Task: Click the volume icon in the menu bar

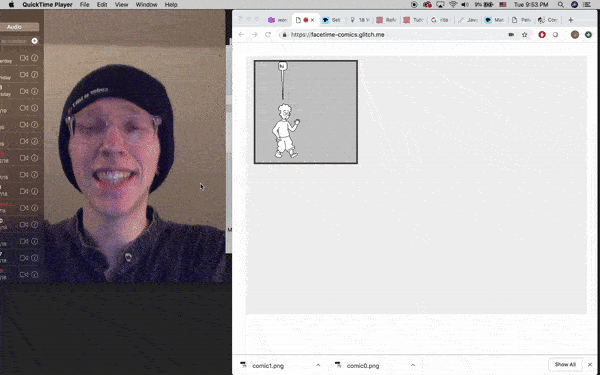Action: (x=465, y=5)
